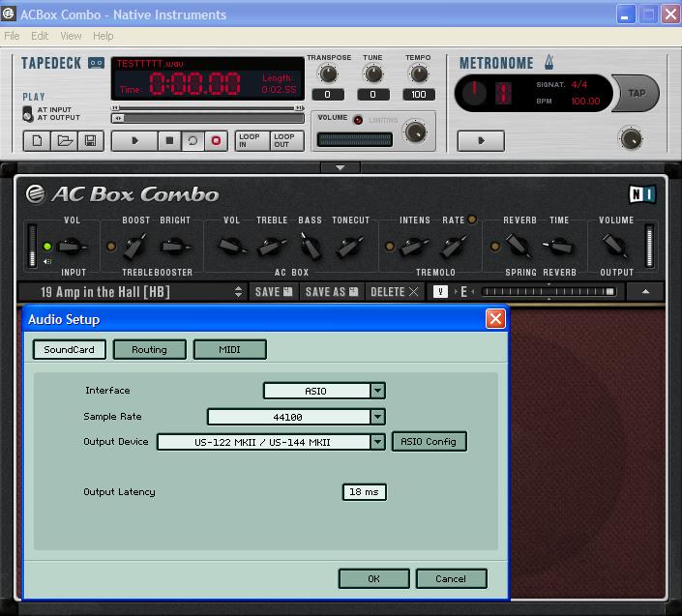
Task: Jump to loop start marker on tapedeck
Action: [115, 107]
